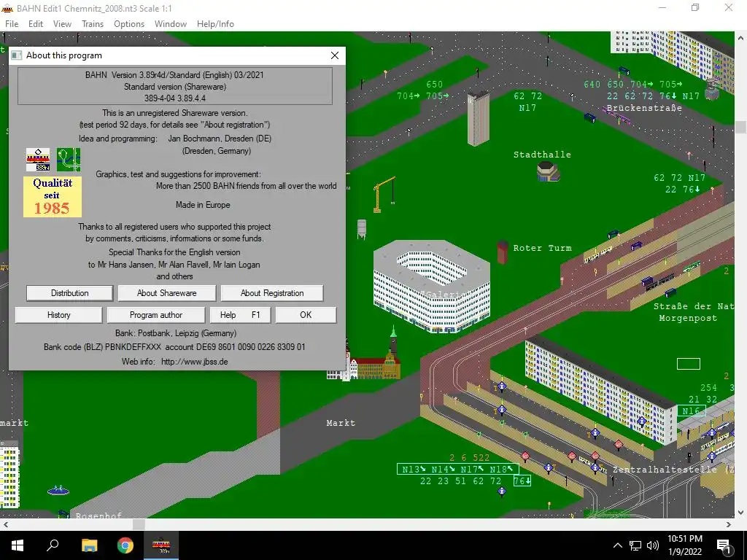Select the BAHN taskbar icon
This screenshot has width=747, height=560.
pos(161,545)
